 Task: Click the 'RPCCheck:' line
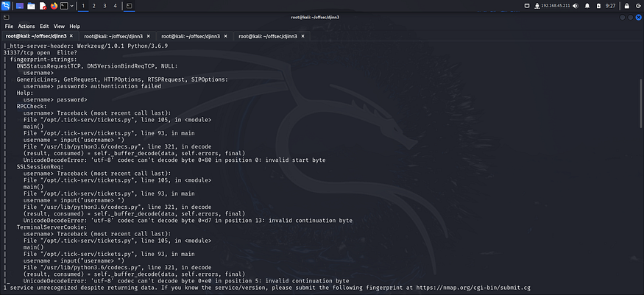coord(32,106)
